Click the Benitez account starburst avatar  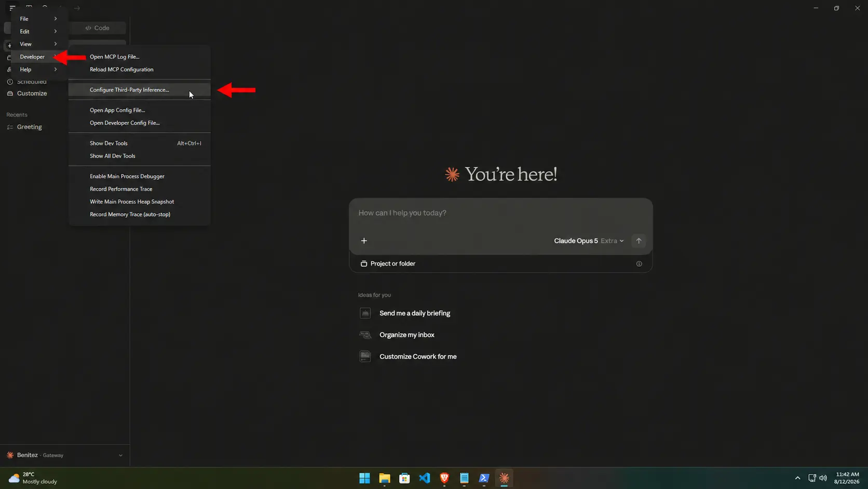[x=10, y=455]
